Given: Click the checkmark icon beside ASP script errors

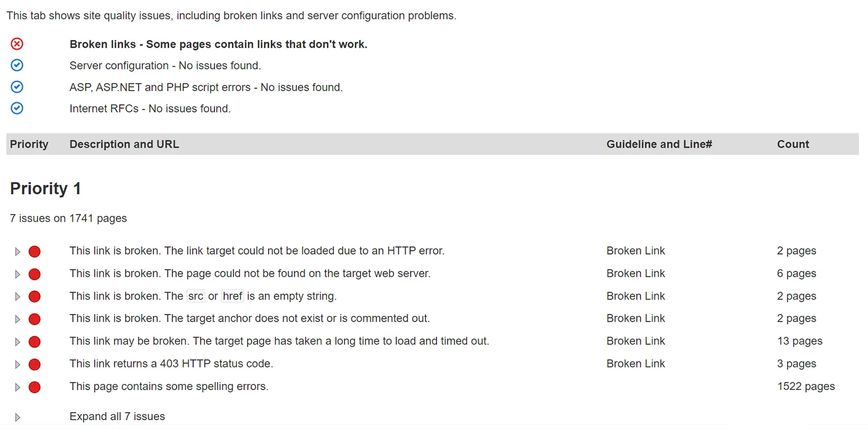Looking at the screenshot, I should click(x=17, y=86).
